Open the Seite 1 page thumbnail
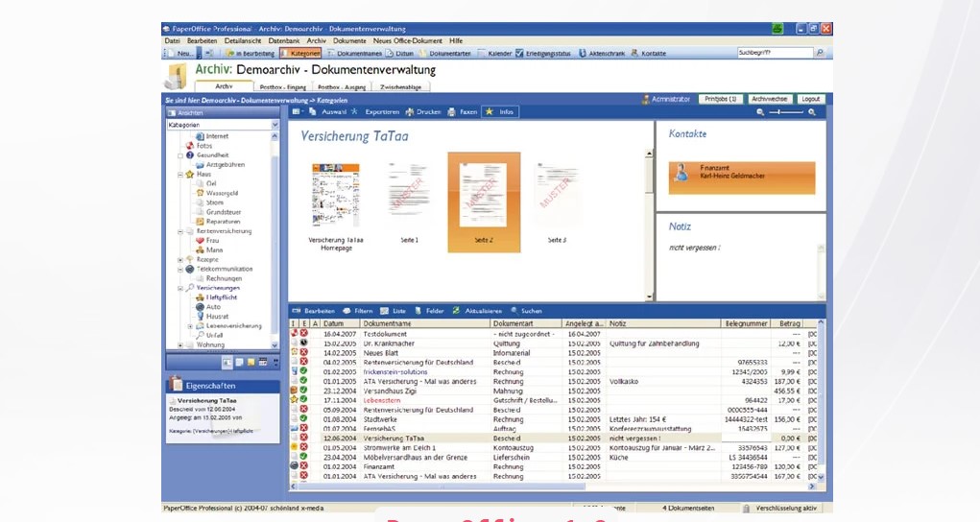980x522 pixels. point(409,202)
